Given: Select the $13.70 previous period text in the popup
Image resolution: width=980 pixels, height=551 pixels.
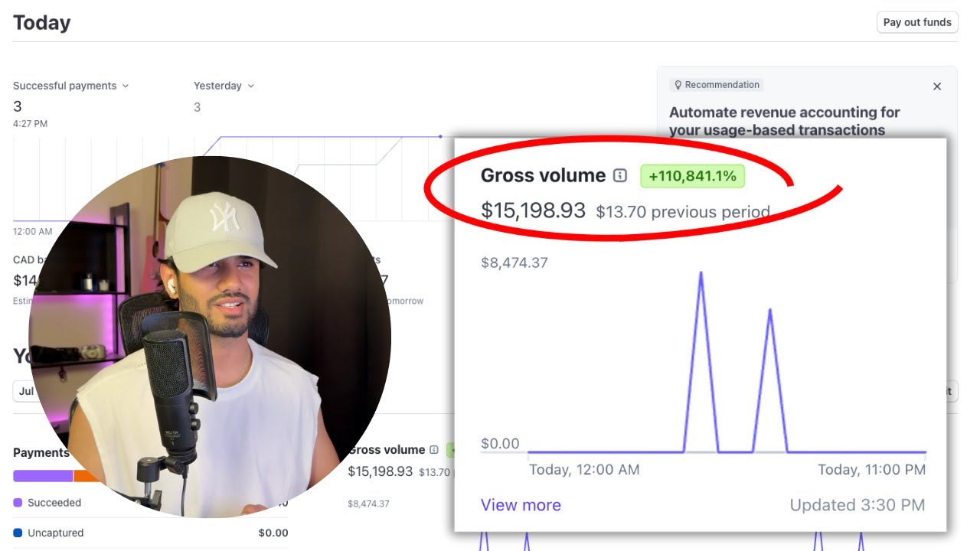Looking at the screenshot, I should tap(683, 212).
